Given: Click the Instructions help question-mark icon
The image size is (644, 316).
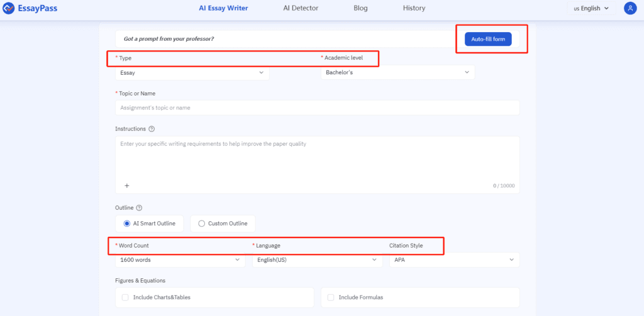Looking at the screenshot, I should pyautogui.click(x=152, y=129).
